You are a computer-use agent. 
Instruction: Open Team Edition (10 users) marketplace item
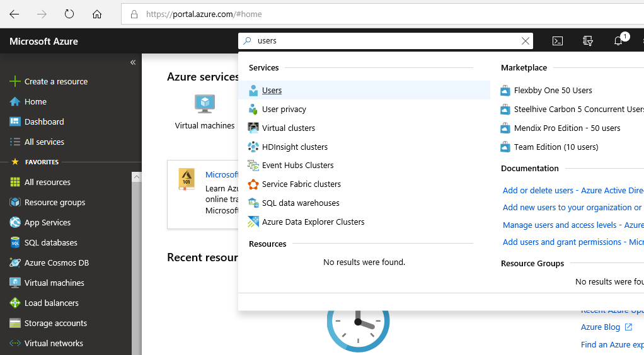point(556,147)
